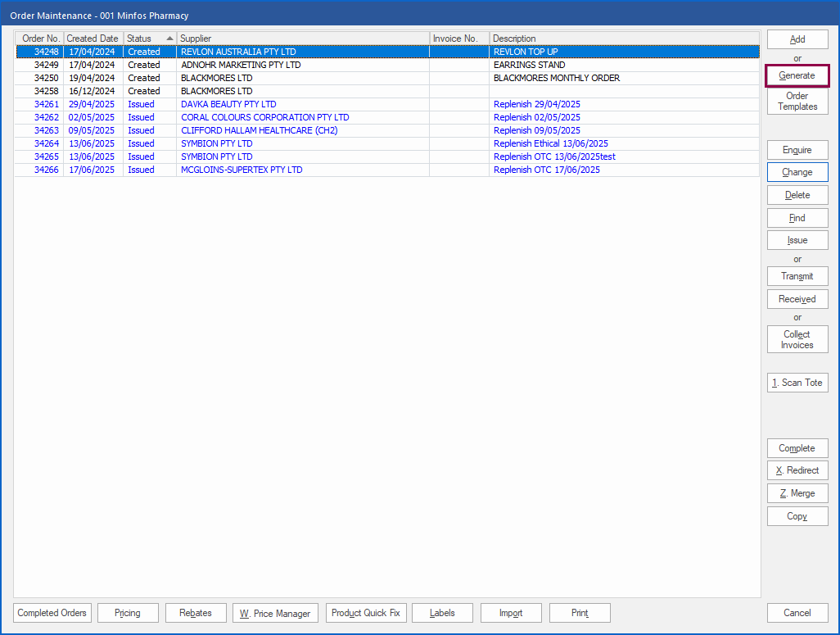
Task: Click Replenish 09/05/2025 description
Action: pyautogui.click(x=537, y=130)
